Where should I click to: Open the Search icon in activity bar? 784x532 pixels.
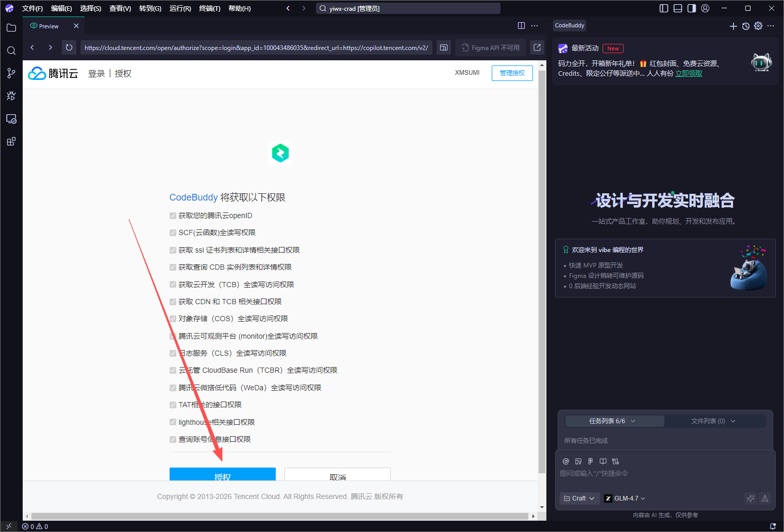click(11, 51)
